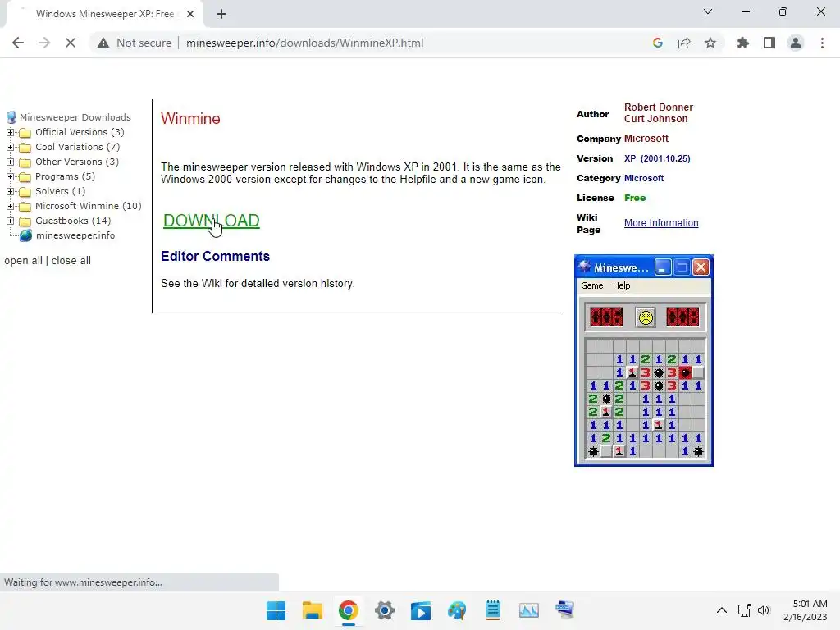The image size is (840, 630).
Task: Open the Paint taskbar icon
Action: (457, 610)
